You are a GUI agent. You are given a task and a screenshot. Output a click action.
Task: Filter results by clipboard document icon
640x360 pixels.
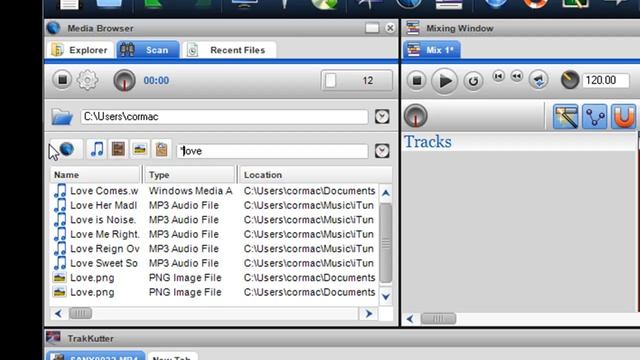click(x=162, y=149)
